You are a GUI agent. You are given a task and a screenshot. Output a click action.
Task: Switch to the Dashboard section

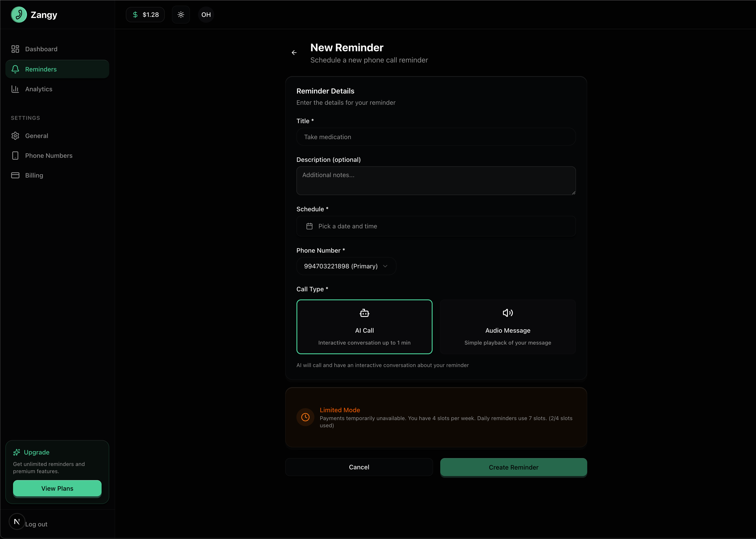[x=41, y=49]
